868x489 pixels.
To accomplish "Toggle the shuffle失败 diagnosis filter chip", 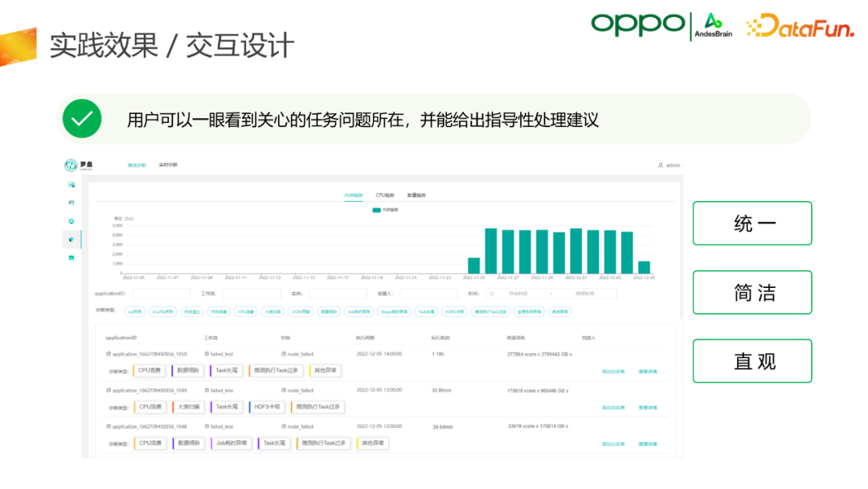I will coord(162,312).
